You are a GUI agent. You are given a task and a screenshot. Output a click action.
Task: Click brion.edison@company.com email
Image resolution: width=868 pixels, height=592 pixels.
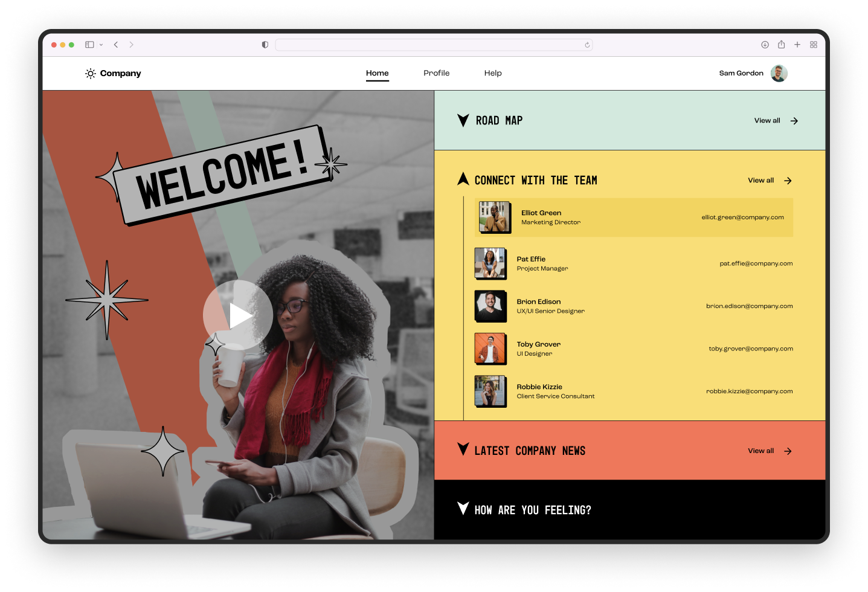[750, 306]
